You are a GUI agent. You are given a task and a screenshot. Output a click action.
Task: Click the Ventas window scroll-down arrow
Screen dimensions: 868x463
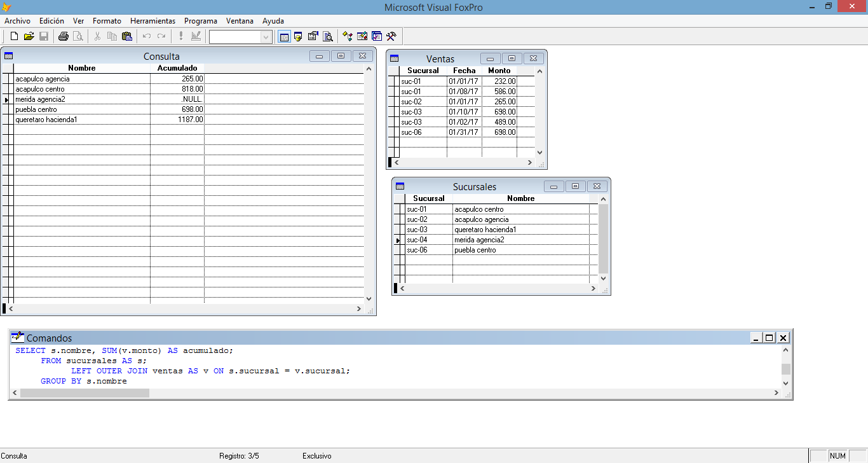point(540,153)
